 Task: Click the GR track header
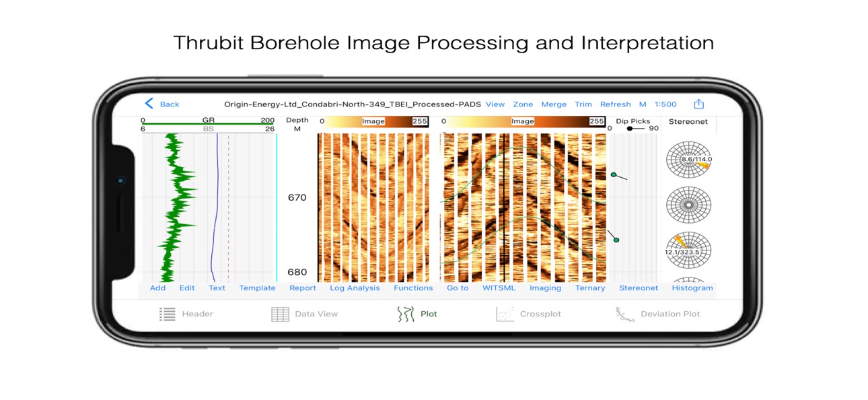(208, 121)
